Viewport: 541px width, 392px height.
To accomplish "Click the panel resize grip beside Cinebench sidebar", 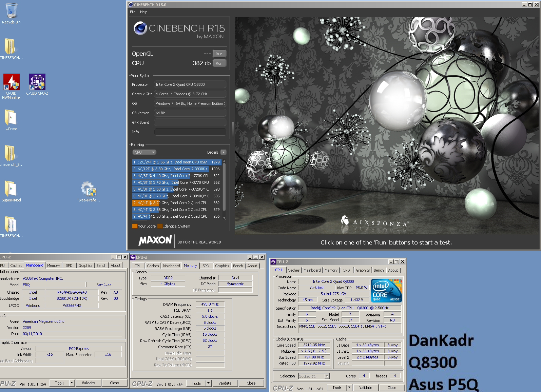I will pyautogui.click(x=233, y=132).
